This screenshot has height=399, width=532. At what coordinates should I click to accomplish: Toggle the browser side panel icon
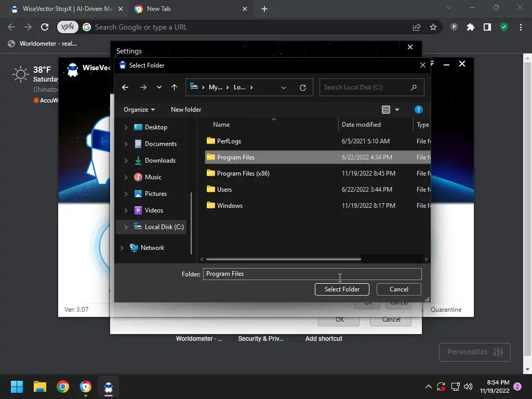487,27
